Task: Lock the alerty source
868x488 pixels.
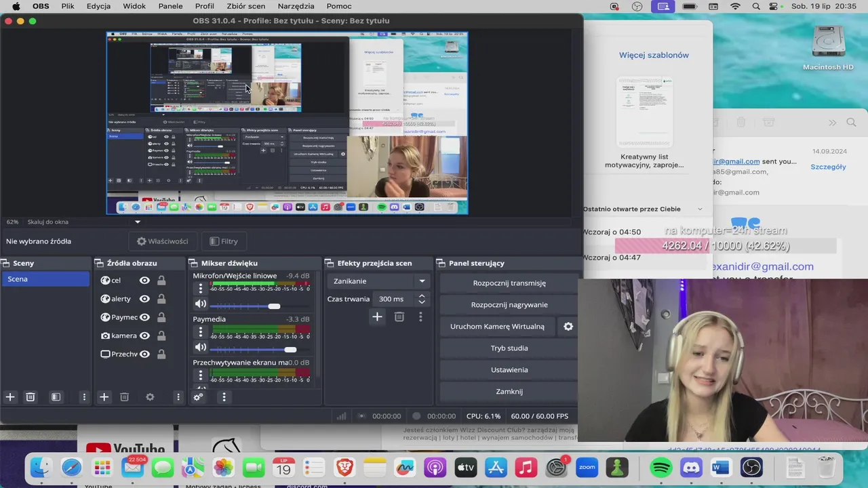Action: pos(161,299)
